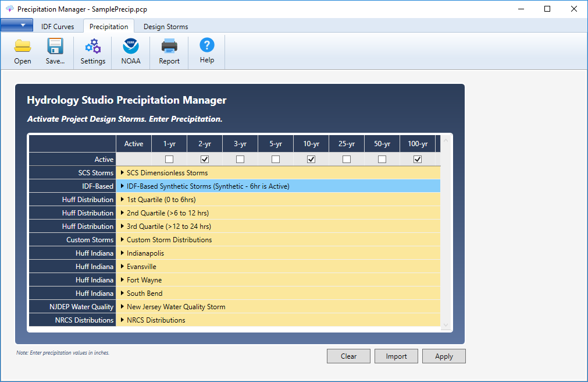
Task: Print with the Report printer icon
Action: click(169, 46)
